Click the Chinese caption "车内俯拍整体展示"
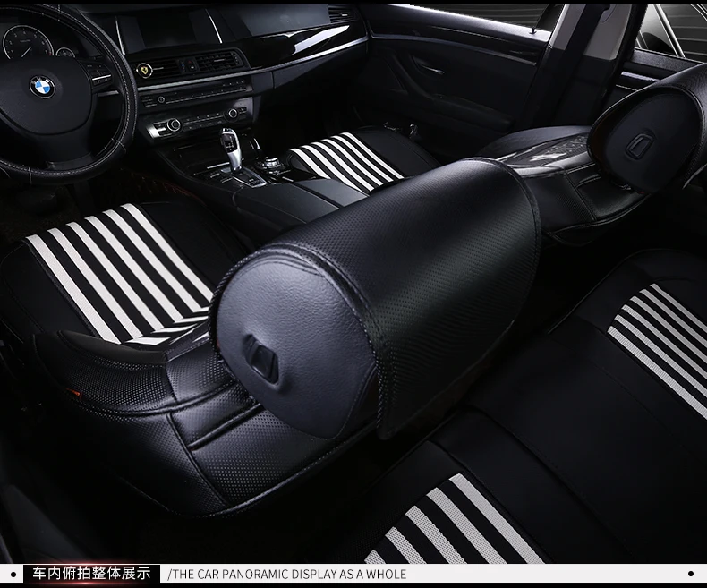Viewport: 707px width, 588px height. click(91, 574)
